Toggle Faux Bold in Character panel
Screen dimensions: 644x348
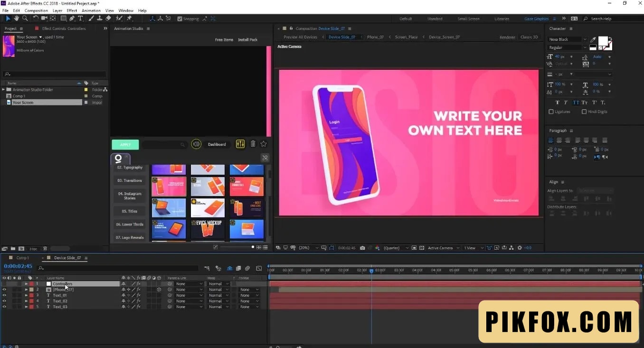click(558, 103)
